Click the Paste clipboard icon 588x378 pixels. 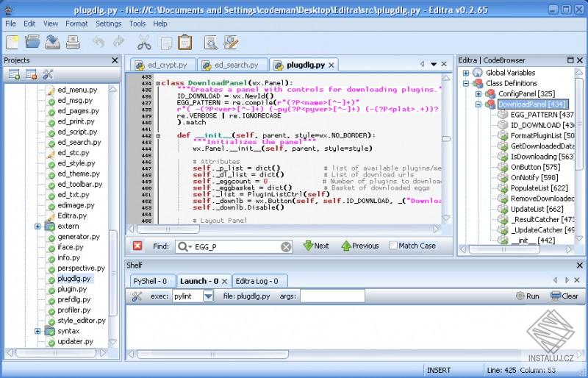coord(185,42)
